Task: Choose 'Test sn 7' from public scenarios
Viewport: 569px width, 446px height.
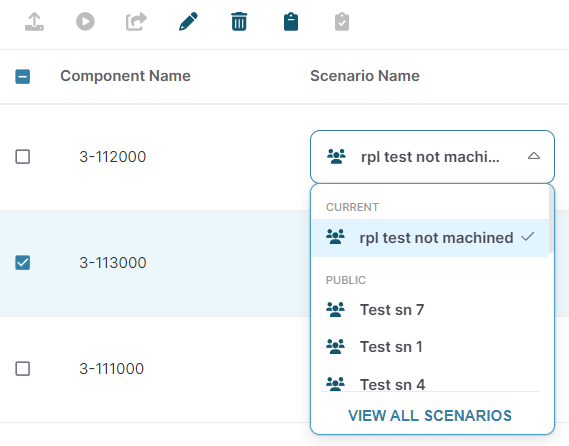Action: click(430, 310)
